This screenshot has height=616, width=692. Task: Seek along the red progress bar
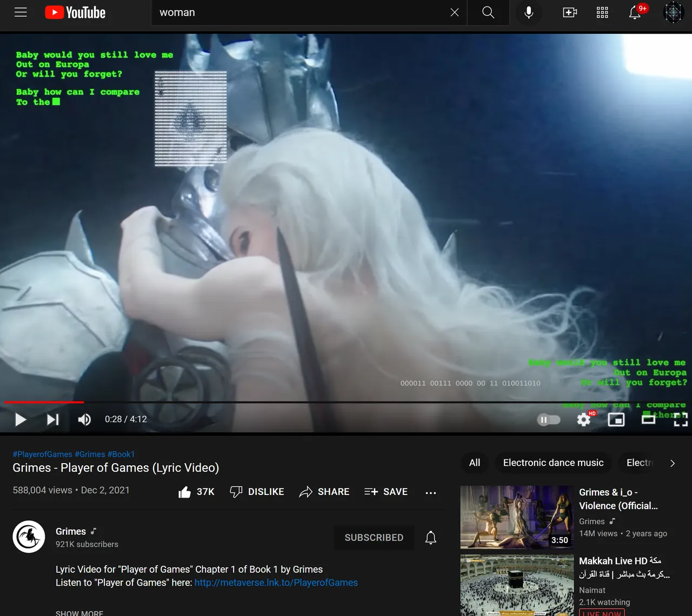(346, 402)
